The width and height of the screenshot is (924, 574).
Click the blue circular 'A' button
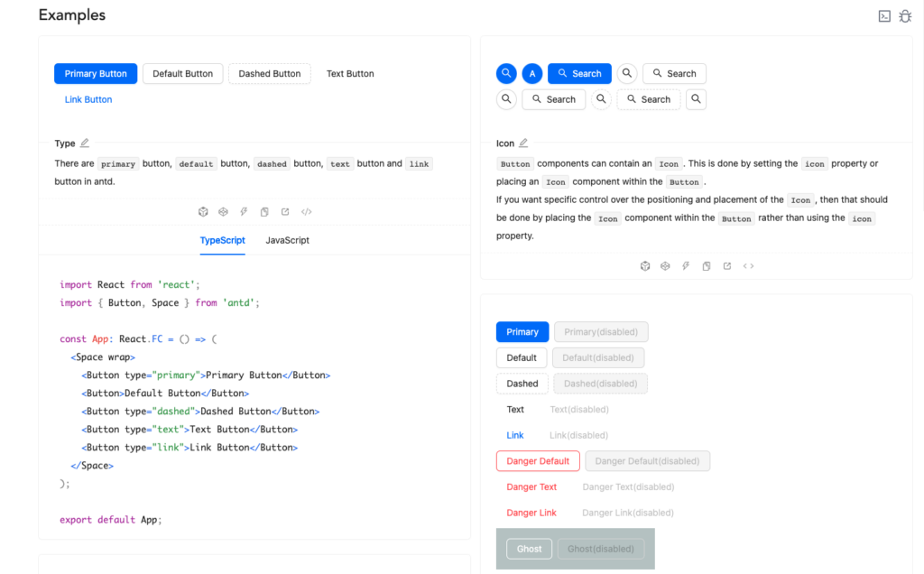(532, 73)
